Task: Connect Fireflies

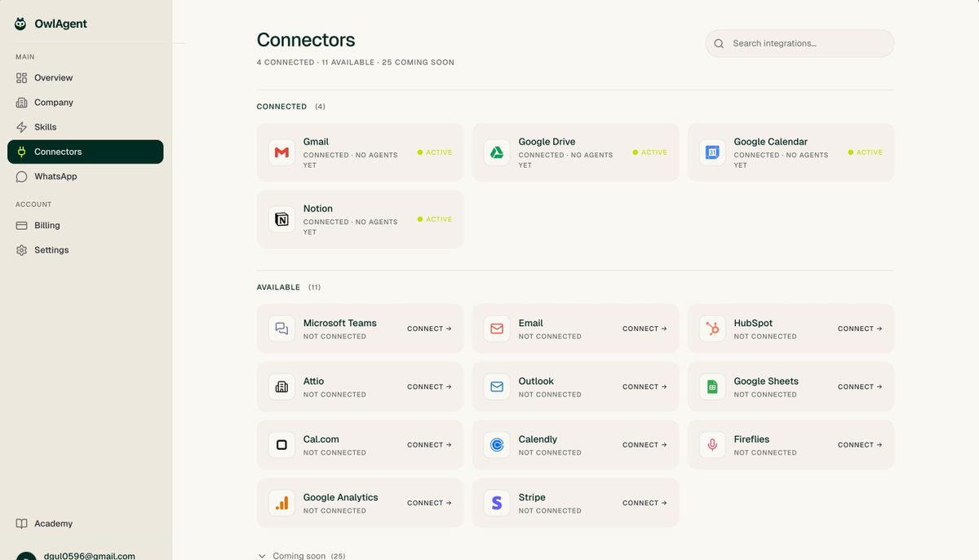Action: point(860,445)
